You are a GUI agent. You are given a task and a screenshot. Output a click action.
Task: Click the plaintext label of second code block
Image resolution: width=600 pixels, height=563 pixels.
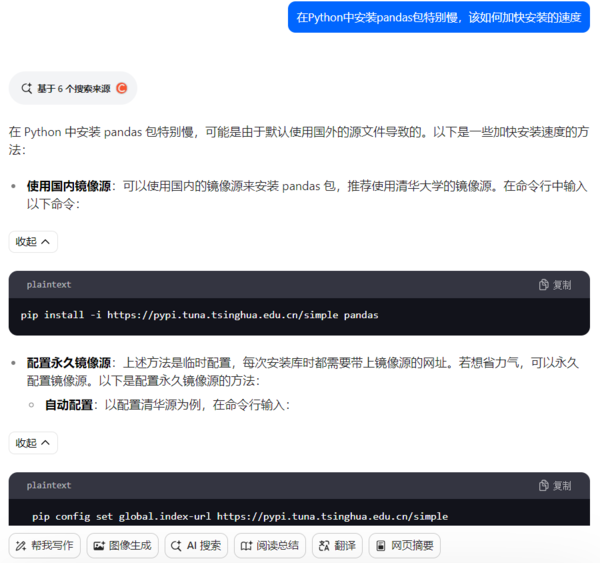tap(49, 485)
